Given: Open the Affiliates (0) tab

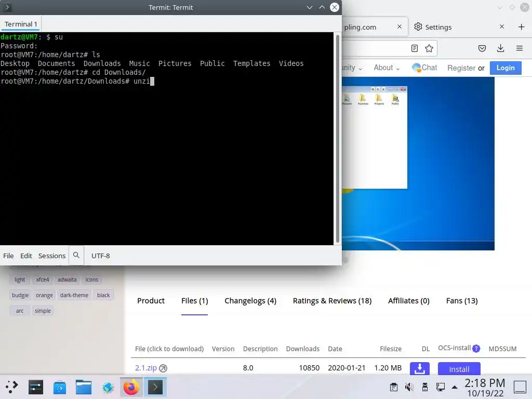Looking at the screenshot, I should coord(409,301).
